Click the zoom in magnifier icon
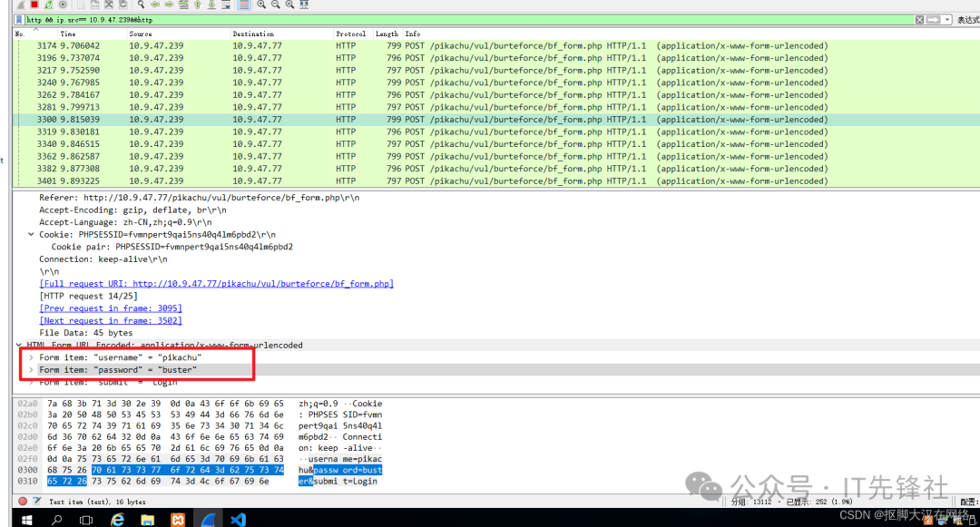The image size is (980, 527). pyautogui.click(x=261, y=5)
